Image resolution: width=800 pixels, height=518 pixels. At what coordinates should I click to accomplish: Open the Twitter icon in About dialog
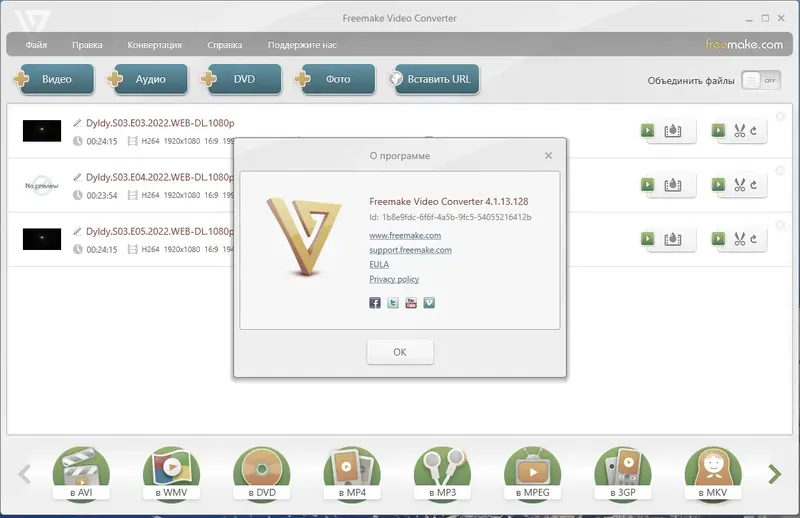coord(393,303)
